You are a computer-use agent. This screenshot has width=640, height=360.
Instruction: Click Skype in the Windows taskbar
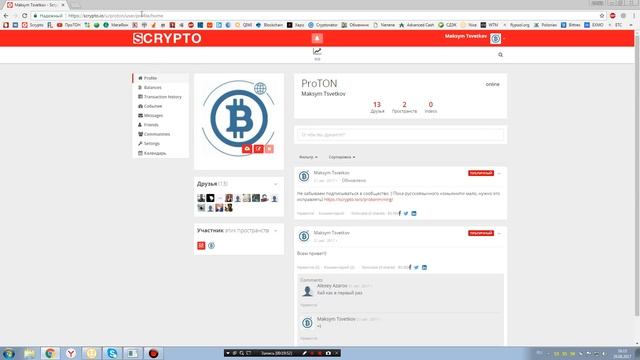pos(112,353)
